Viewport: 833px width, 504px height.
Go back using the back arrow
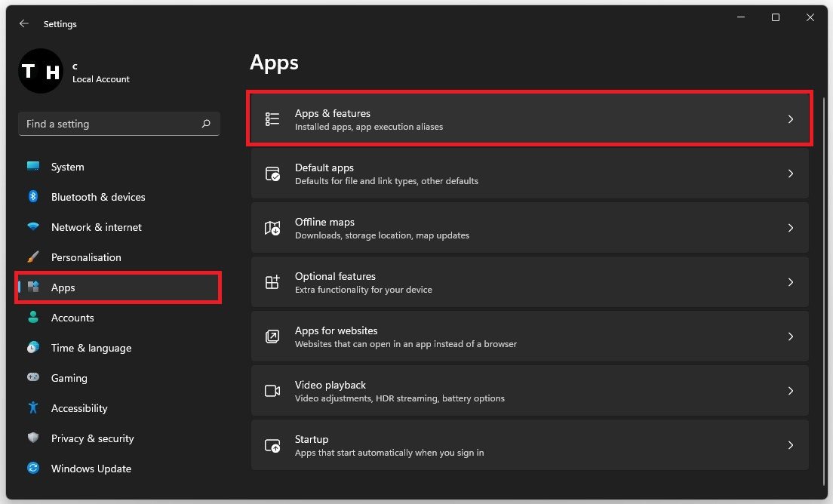(24, 24)
